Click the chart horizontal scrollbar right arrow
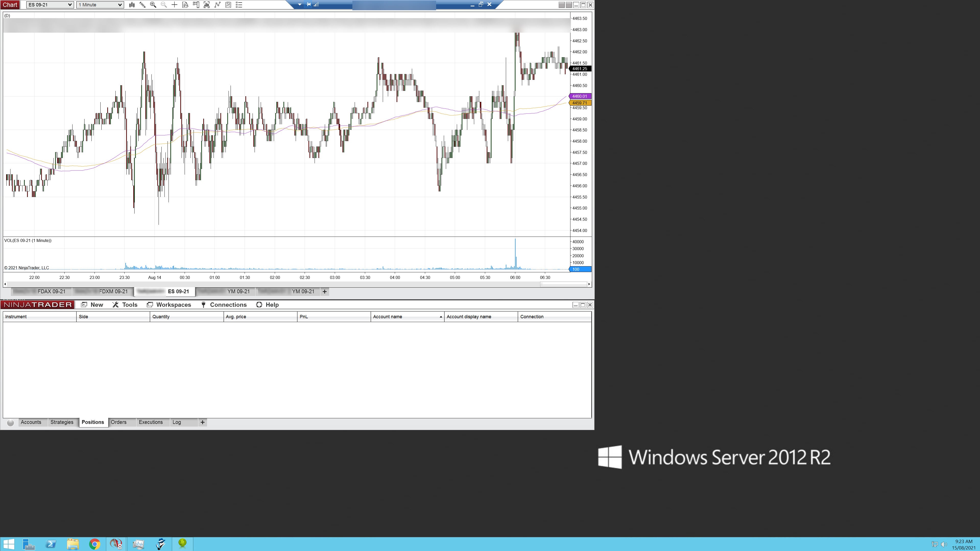 tap(589, 285)
